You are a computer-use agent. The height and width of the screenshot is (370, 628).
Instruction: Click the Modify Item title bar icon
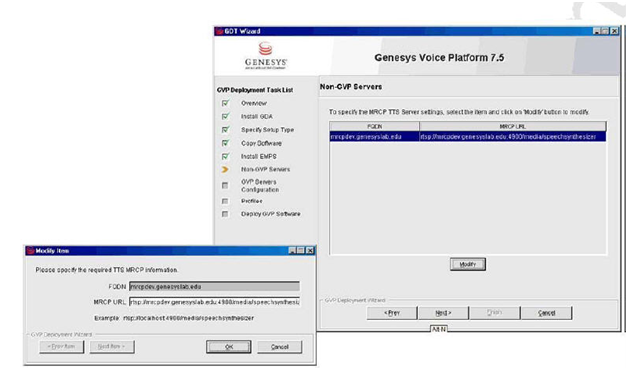point(30,251)
